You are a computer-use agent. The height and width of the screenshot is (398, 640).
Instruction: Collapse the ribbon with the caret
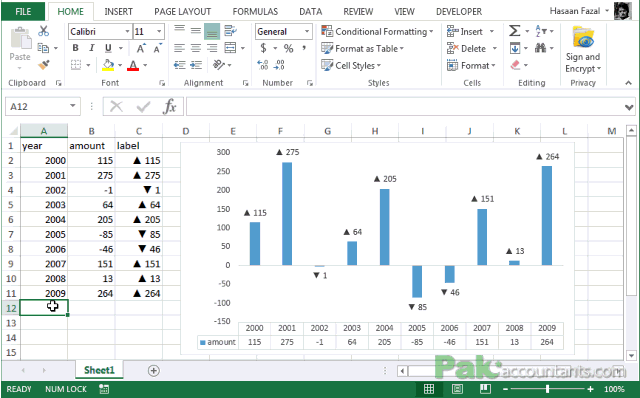(x=628, y=83)
